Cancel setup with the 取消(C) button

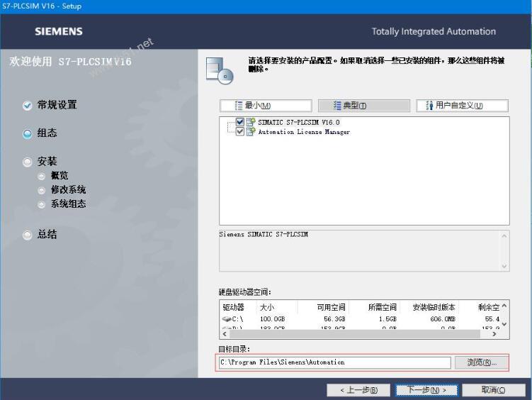[494, 390]
